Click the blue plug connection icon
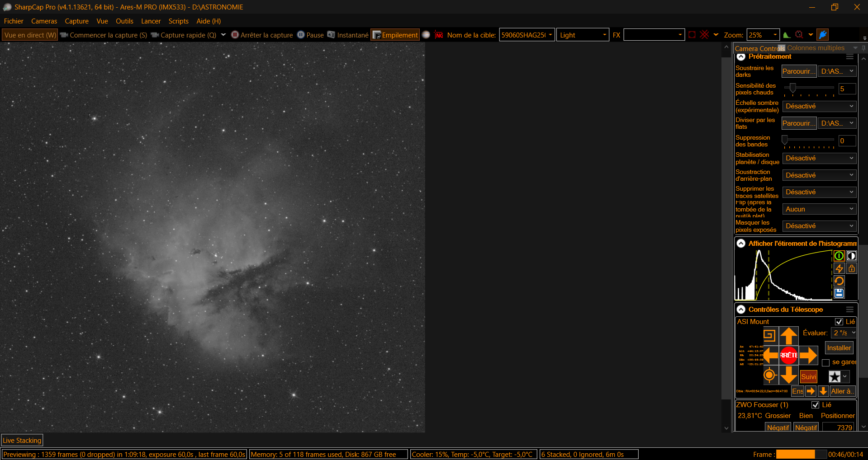 pos(823,35)
